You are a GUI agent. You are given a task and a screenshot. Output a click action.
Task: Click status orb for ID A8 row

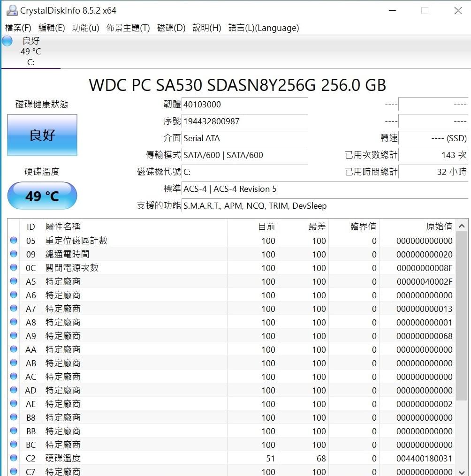[14, 322]
